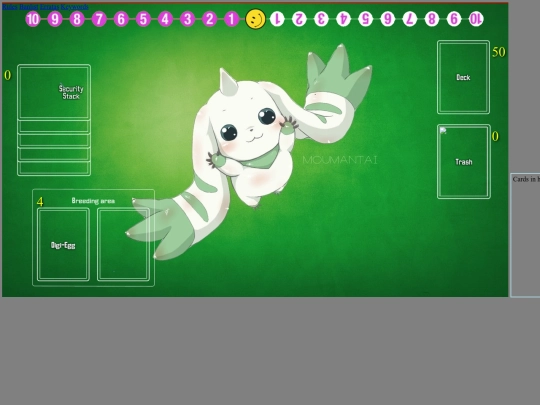This screenshot has height=405, width=540.
Task: Click the yellow smiley zero memory marker
Action: [255, 19]
